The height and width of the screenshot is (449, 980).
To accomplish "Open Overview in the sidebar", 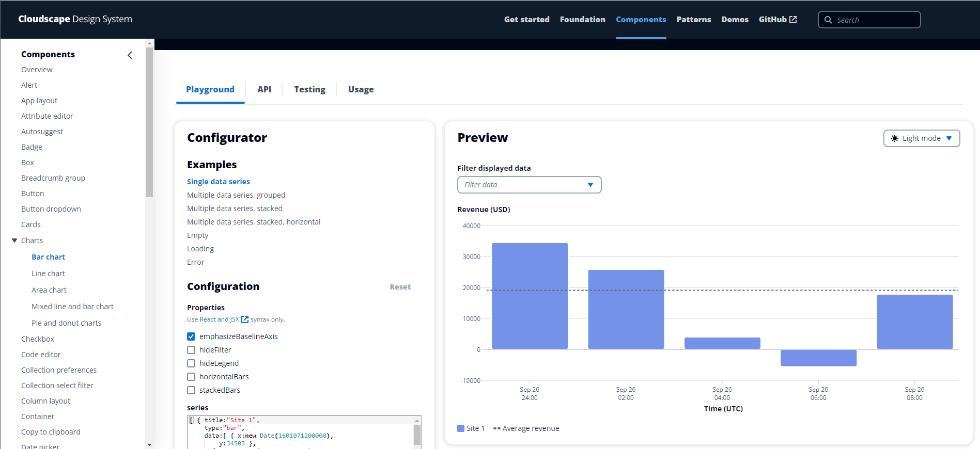I will coord(37,70).
